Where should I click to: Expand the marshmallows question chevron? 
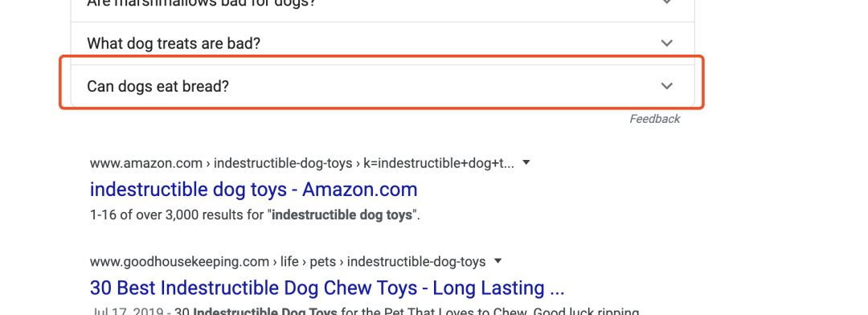(667, 2)
